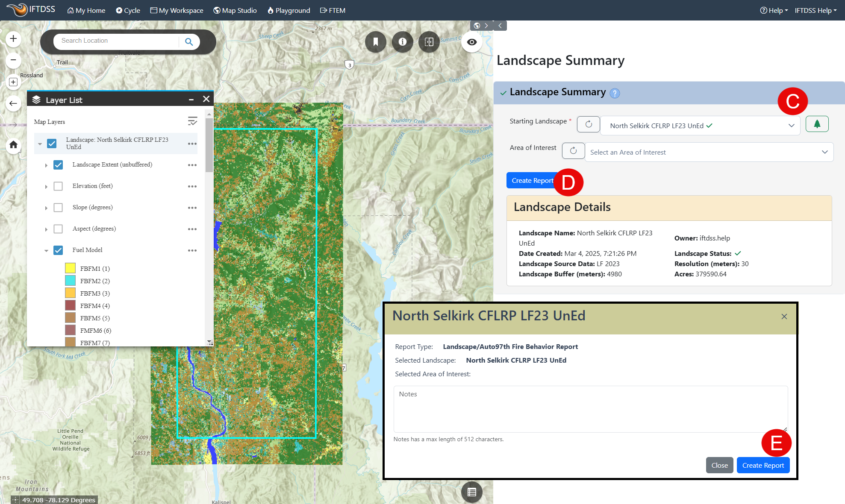
Task: Open the Map Studio menu
Action: tap(235, 10)
